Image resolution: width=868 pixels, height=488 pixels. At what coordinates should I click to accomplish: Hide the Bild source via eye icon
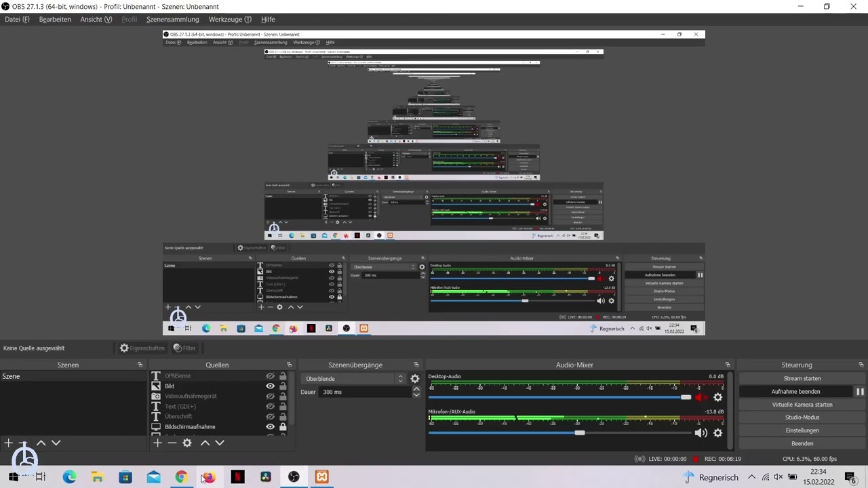point(270,386)
